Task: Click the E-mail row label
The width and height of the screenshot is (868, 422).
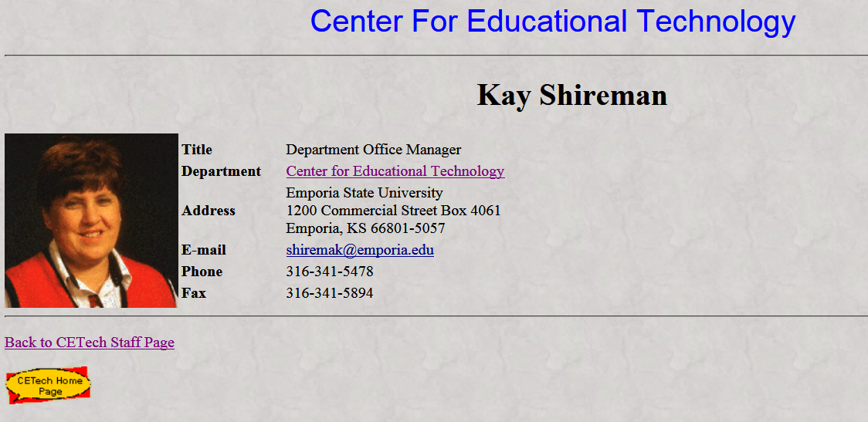Action: pos(204,250)
